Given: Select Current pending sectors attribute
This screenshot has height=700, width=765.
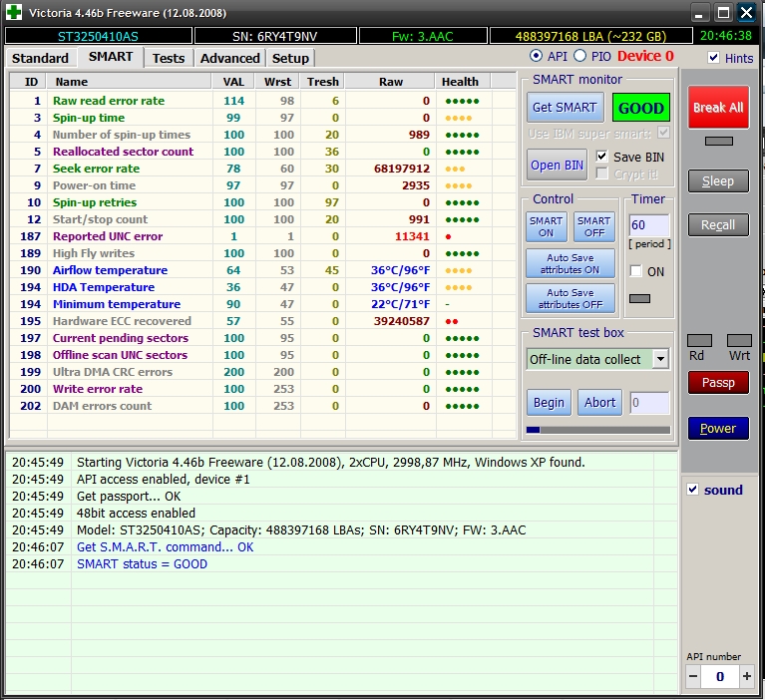Looking at the screenshot, I should pyautogui.click(x=262, y=338).
